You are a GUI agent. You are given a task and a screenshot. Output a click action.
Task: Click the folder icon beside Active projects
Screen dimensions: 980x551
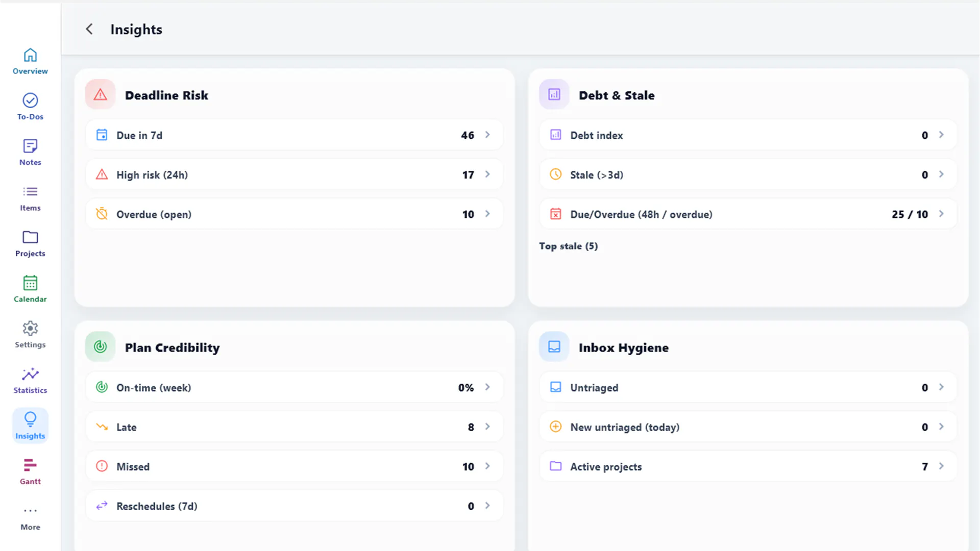[x=556, y=466]
